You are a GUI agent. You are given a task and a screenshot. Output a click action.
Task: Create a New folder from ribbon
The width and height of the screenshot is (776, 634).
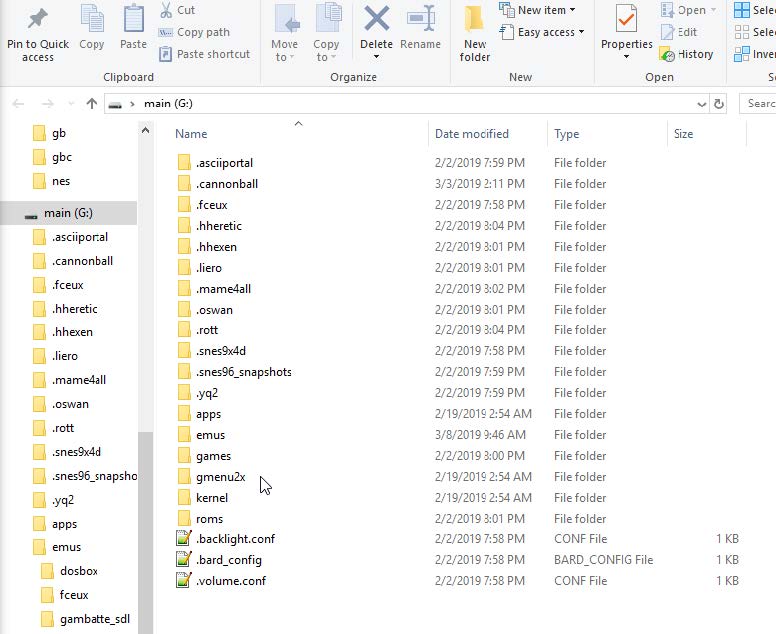tap(475, 33)
